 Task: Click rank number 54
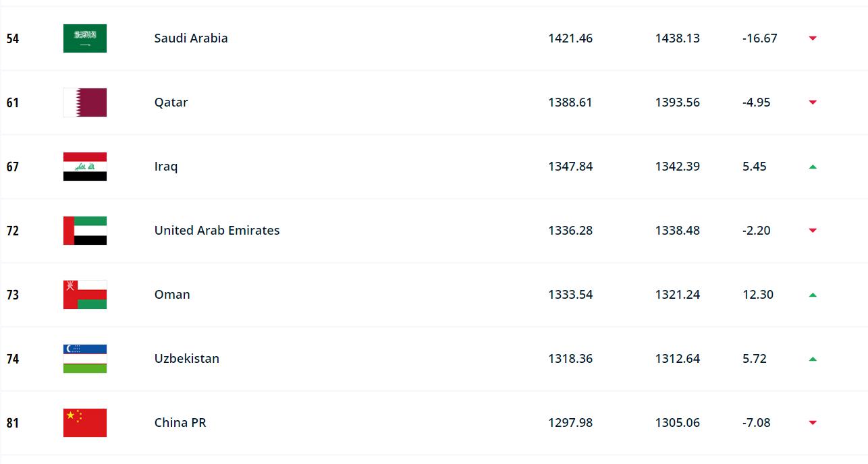point(13,38)
